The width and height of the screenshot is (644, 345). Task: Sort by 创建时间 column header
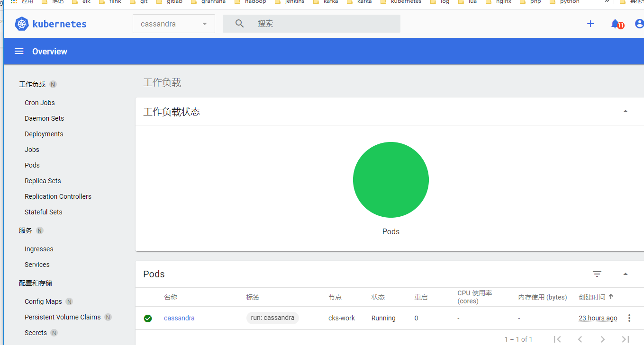click(592, 297)
